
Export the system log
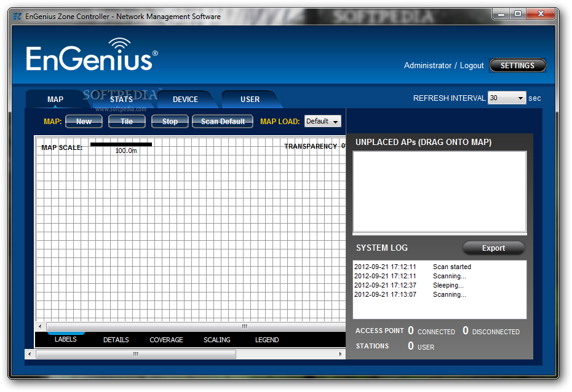[493, 248]
